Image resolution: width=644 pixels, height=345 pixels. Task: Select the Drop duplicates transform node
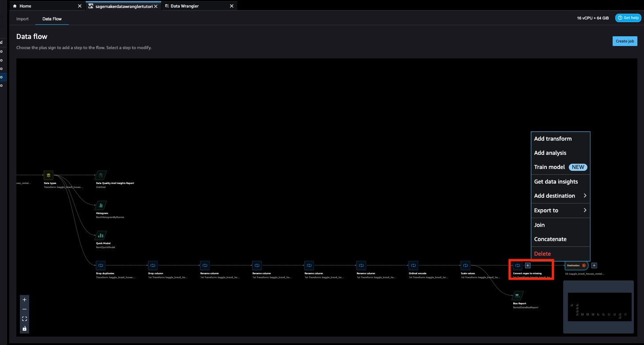[101, 265]
